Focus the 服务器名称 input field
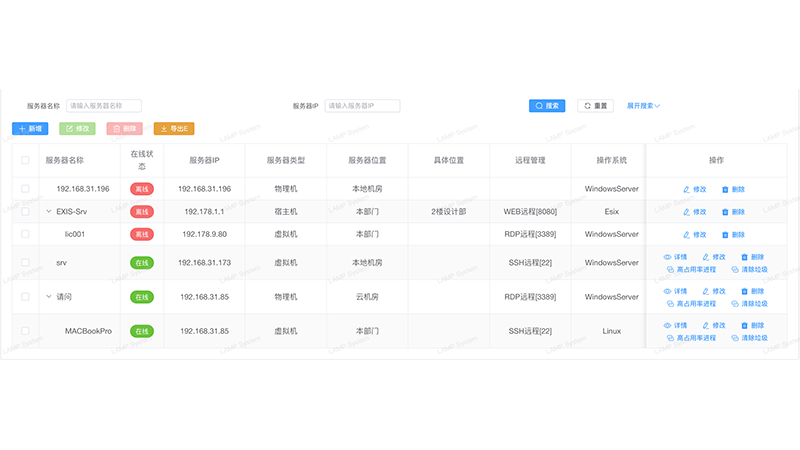The height and width of the screenshot is (450, 800). 104,106
